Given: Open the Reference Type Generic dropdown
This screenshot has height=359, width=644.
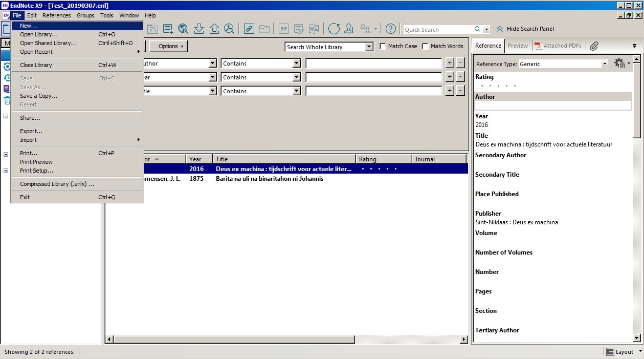Looking at the screenshot, I should (604, 64).
